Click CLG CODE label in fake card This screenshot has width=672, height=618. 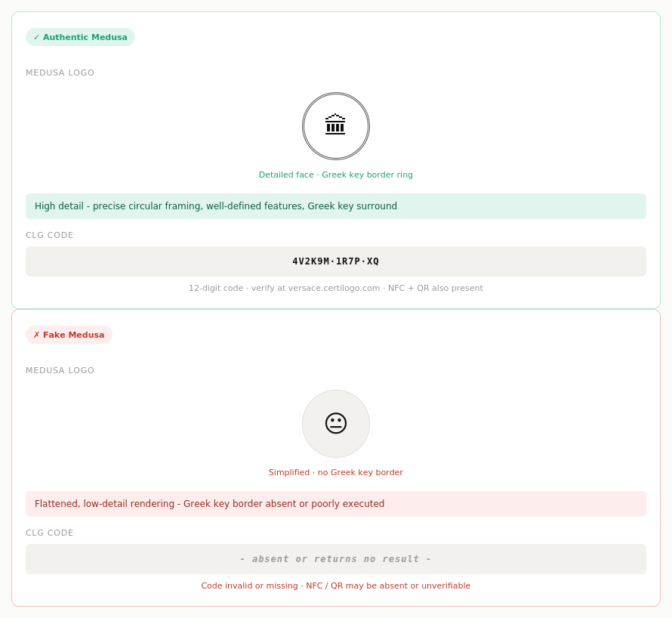[50, 533]
